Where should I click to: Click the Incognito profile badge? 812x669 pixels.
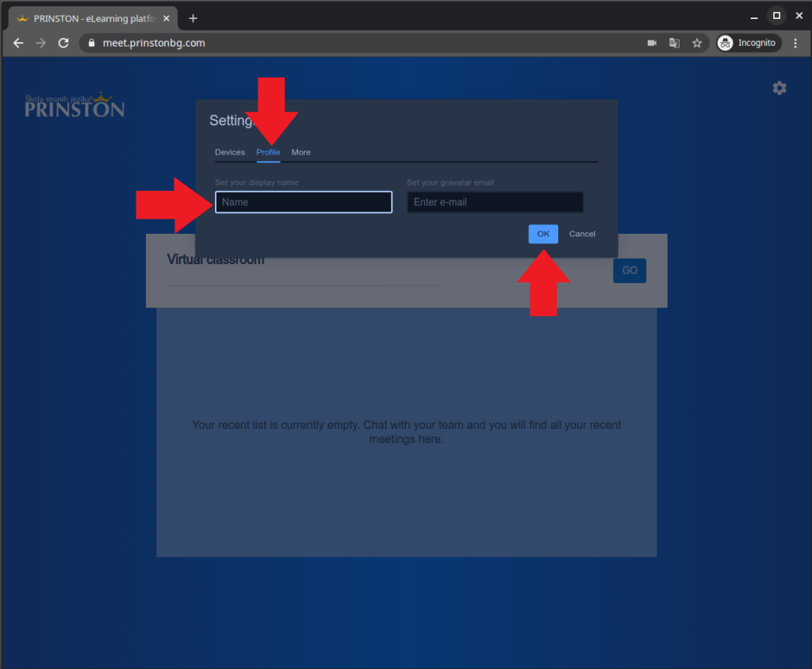tap(749, 43)
